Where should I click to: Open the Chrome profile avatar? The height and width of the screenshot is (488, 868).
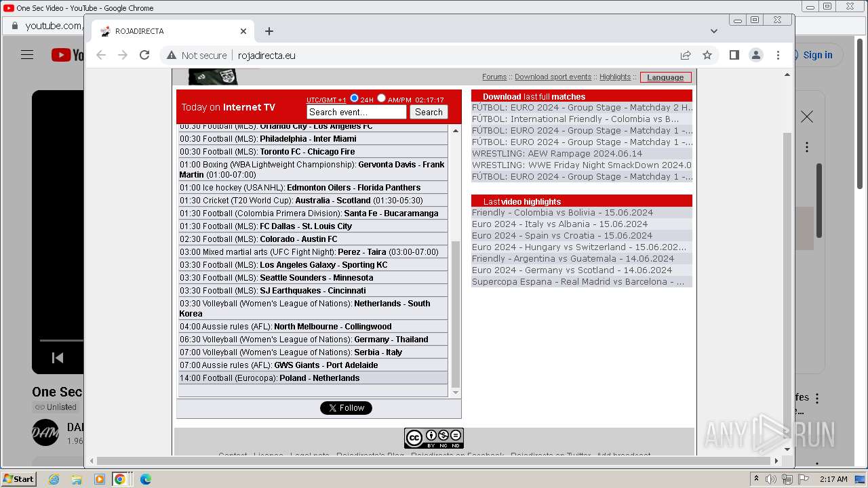click(x=756, y=55)
